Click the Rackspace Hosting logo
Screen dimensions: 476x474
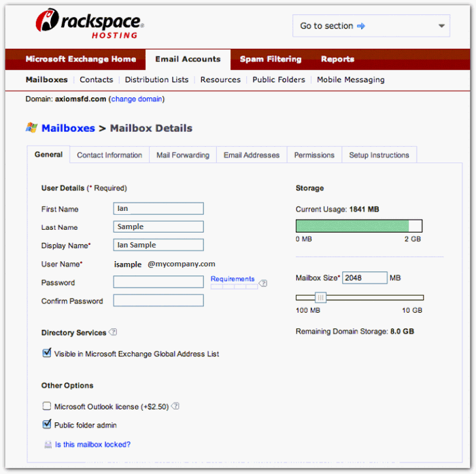[89, 25]
